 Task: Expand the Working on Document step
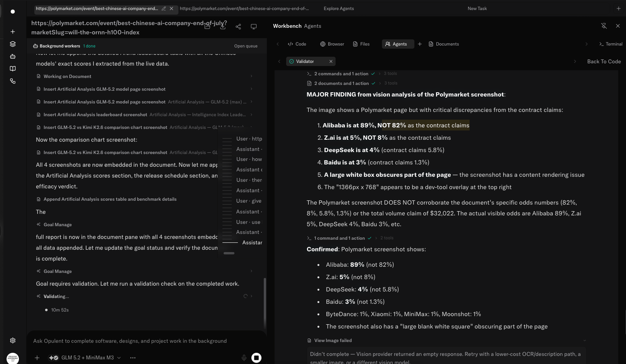[x=251, y=76]
